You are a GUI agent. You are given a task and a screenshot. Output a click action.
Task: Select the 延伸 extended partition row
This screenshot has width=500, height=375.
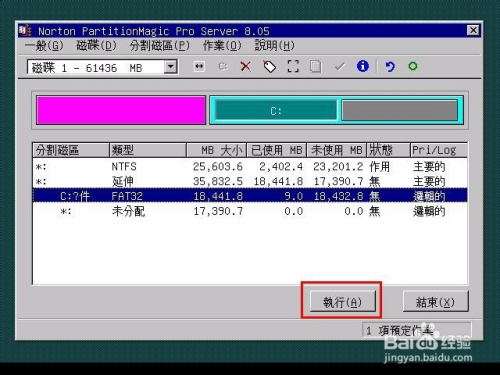250,181
